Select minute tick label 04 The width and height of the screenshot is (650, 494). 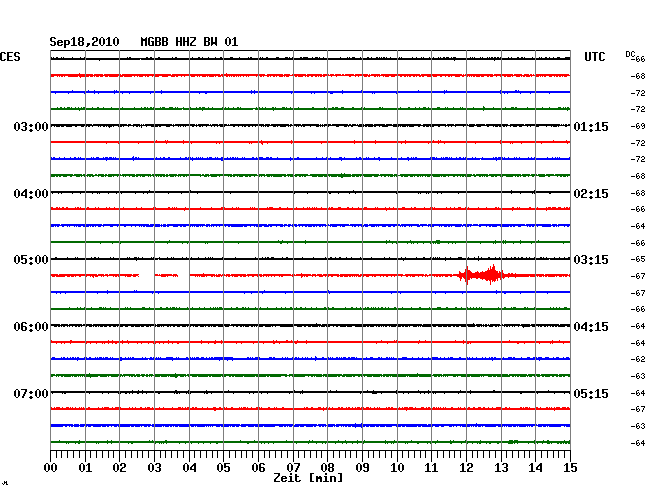point(189,468)
